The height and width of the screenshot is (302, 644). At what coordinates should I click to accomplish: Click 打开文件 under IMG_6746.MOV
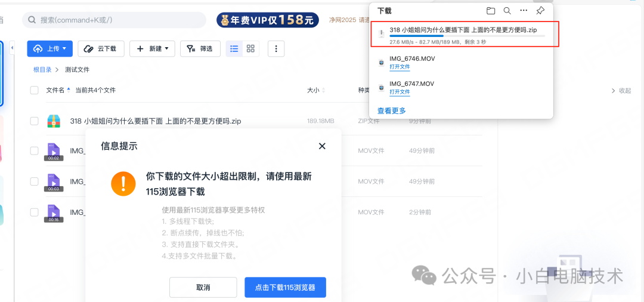[400, 67]
